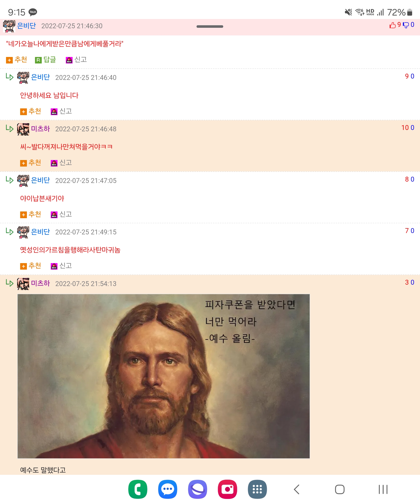The image size is (420, 504).
Task: Tap the thumbs-up icon on top comment
Action: [x=393, y=25]
